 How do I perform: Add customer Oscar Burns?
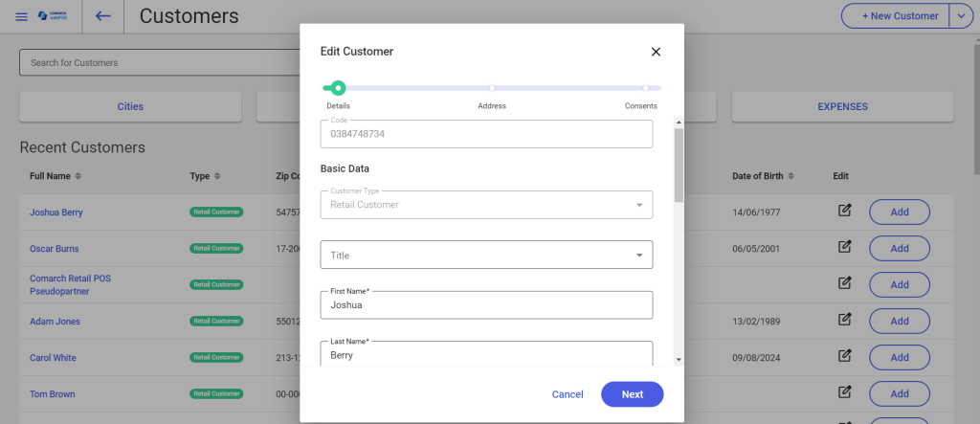[900, 248]
